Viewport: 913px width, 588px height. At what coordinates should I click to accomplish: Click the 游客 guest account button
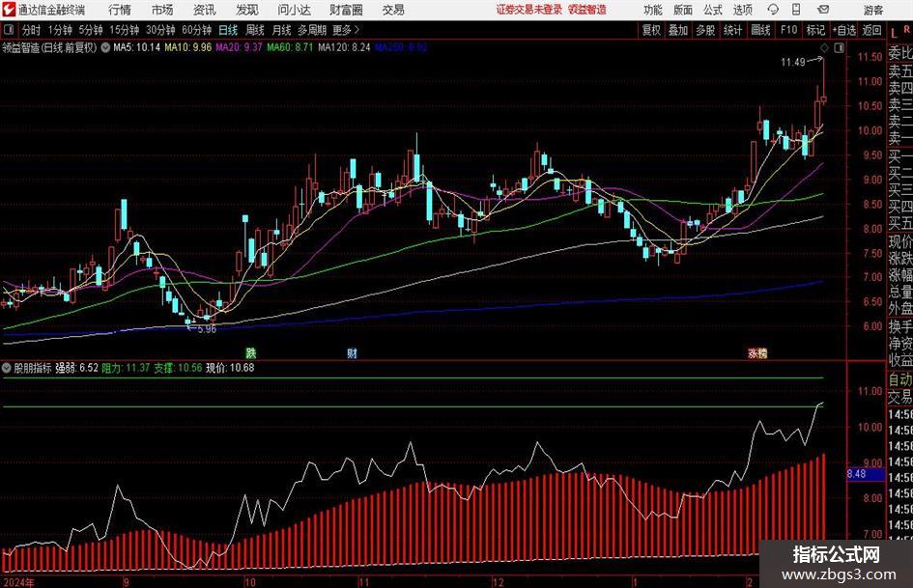(872, 10)
